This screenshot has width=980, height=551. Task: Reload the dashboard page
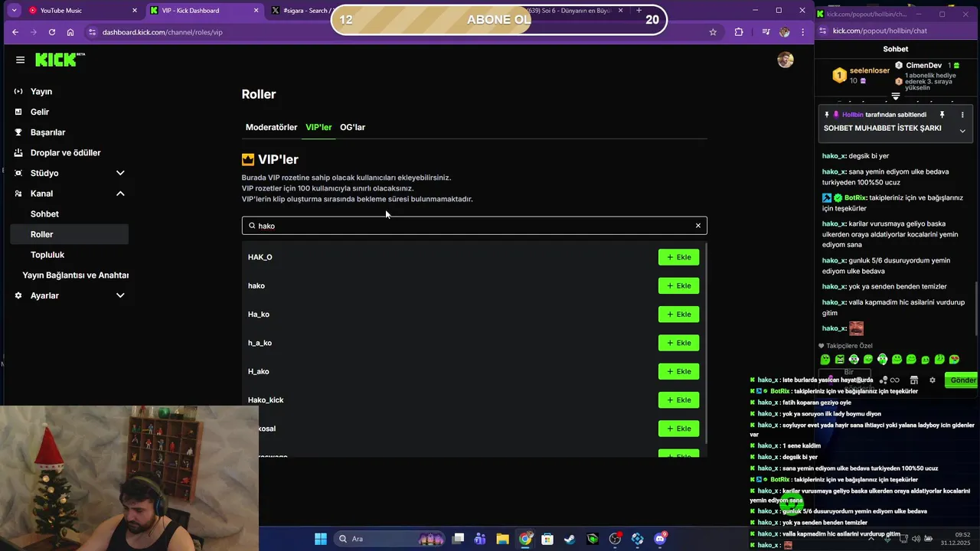[51, 32]
